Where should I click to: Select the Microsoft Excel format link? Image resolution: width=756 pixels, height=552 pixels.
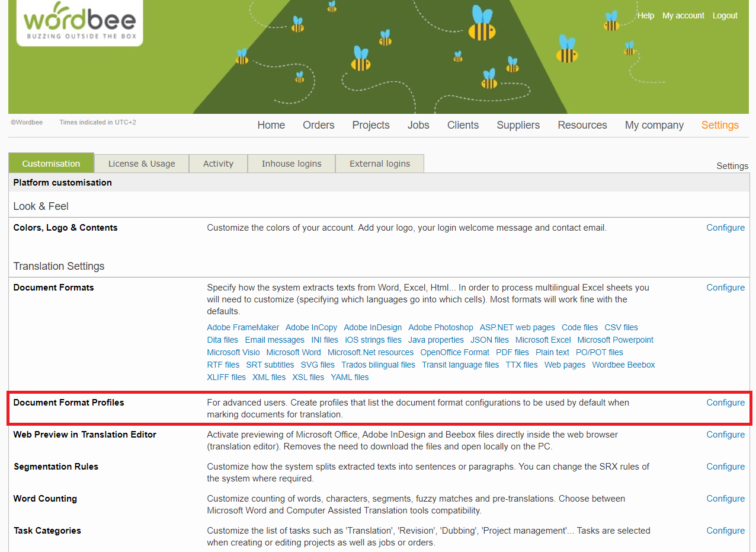(x=543, y=340)
